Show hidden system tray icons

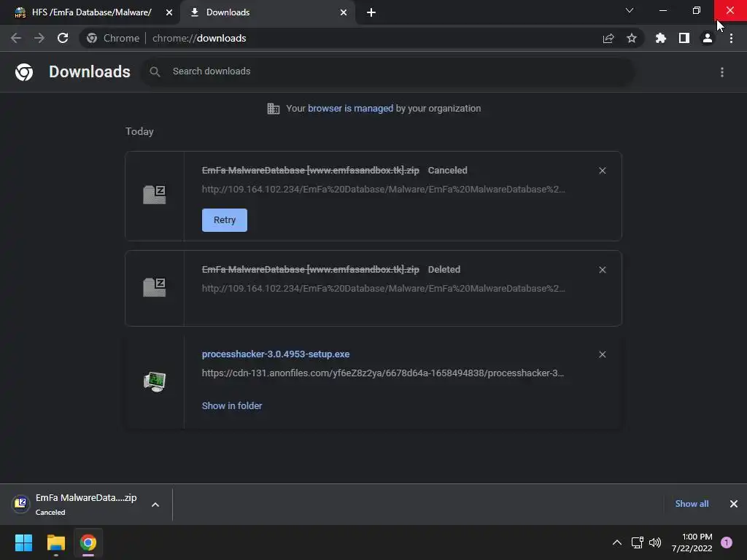coord(616,542)
